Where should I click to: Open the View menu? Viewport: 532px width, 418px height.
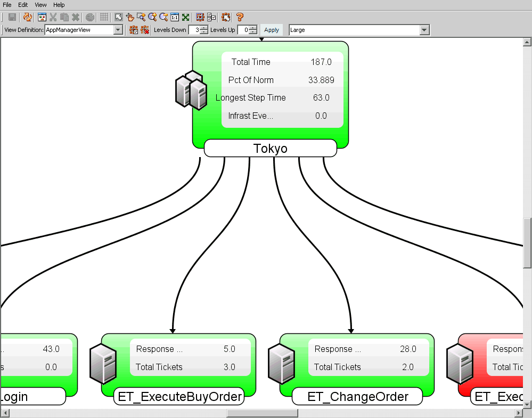point(40,4)
